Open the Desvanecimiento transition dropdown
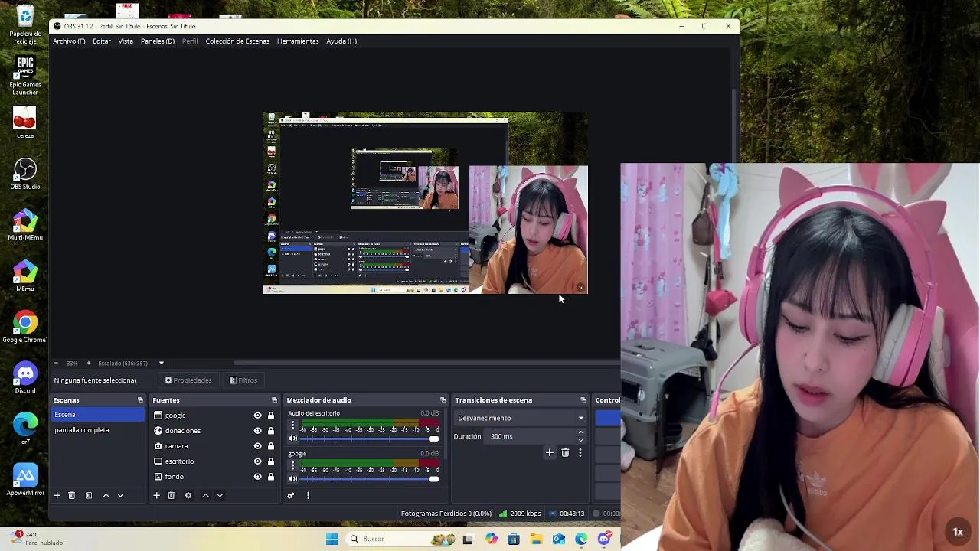This screenshot has width=980, height=551. pyautogui.click(x=521, y=418)
